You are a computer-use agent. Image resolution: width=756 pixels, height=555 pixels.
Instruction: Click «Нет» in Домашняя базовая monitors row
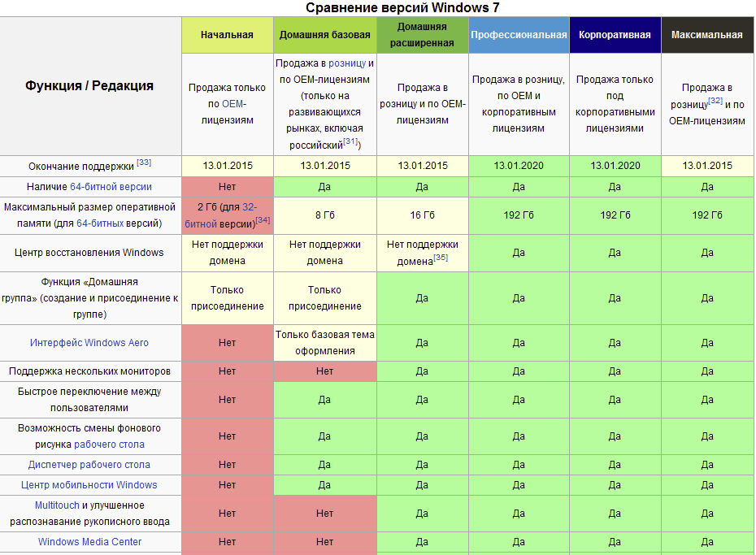coord(325,371)
